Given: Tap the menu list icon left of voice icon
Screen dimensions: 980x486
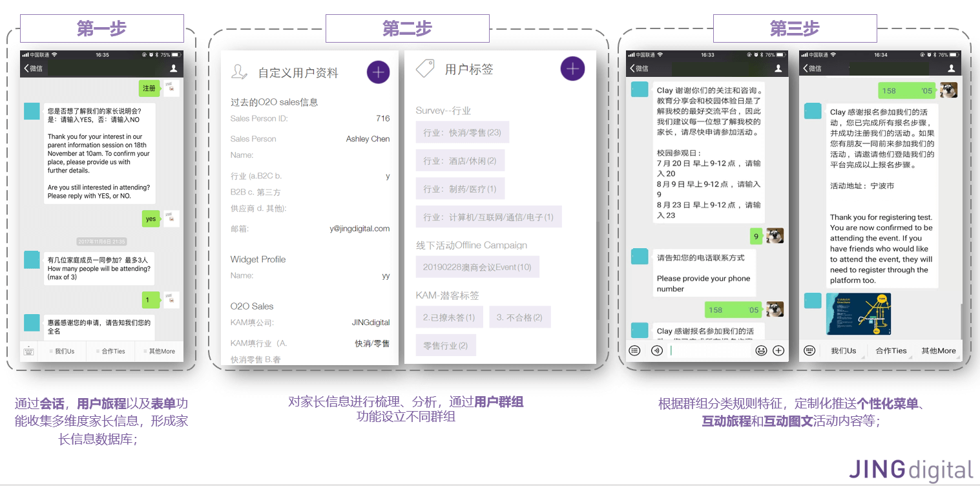Looking at the screenshot, I should [x=635, y=350].
